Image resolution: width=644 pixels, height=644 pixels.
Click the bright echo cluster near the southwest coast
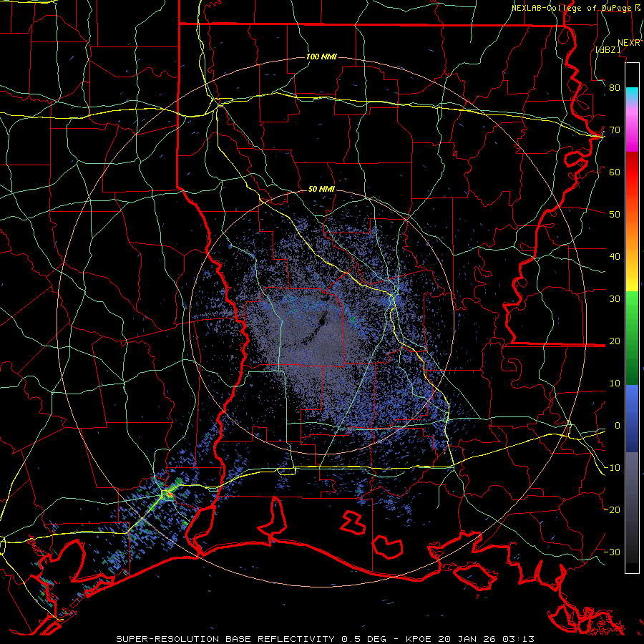click(167, 494)
